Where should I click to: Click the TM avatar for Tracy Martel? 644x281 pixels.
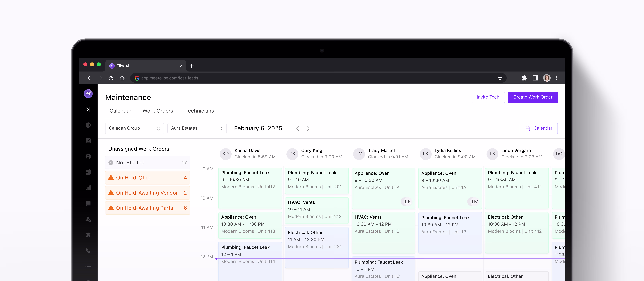point(359,154)
